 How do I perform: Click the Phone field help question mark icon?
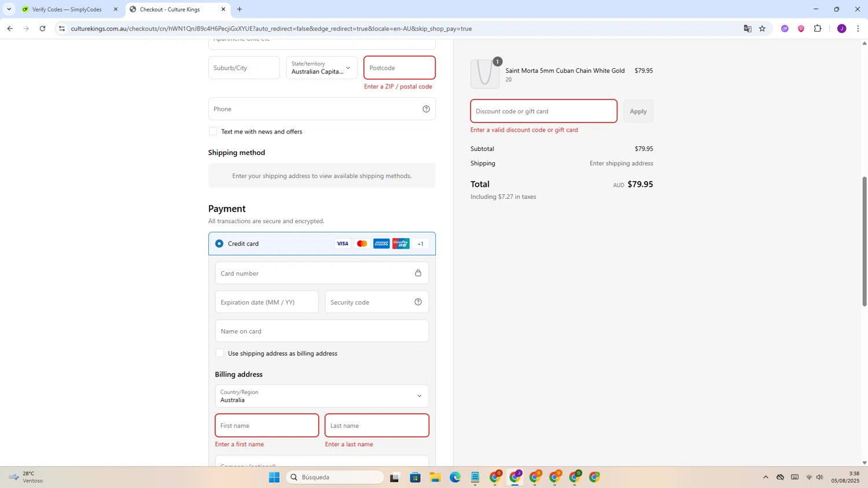pyautogui.click(x=426, y=109)
